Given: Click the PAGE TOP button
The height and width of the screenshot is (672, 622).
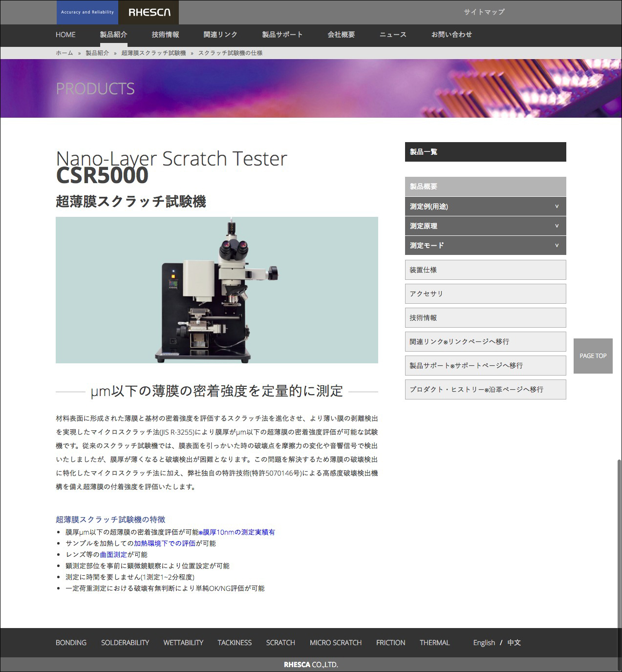Looking at the screenshot, I should pyautogui.click(x=593, y=356).
